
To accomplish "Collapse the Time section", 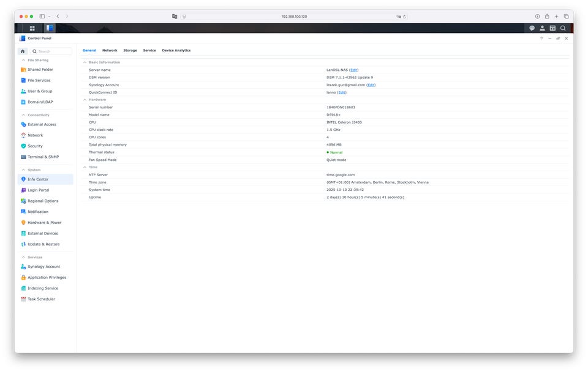I will pyautogui.click(x=85, y=168).
